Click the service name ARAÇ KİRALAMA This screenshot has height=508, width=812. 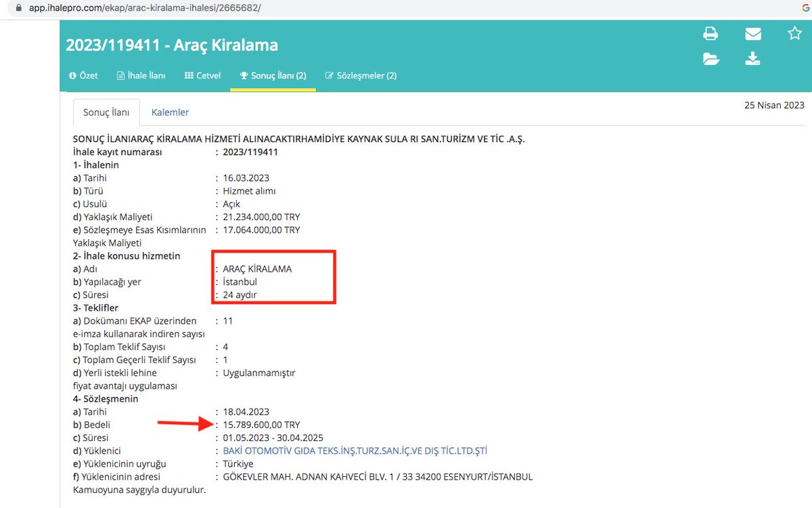point(257,269)
